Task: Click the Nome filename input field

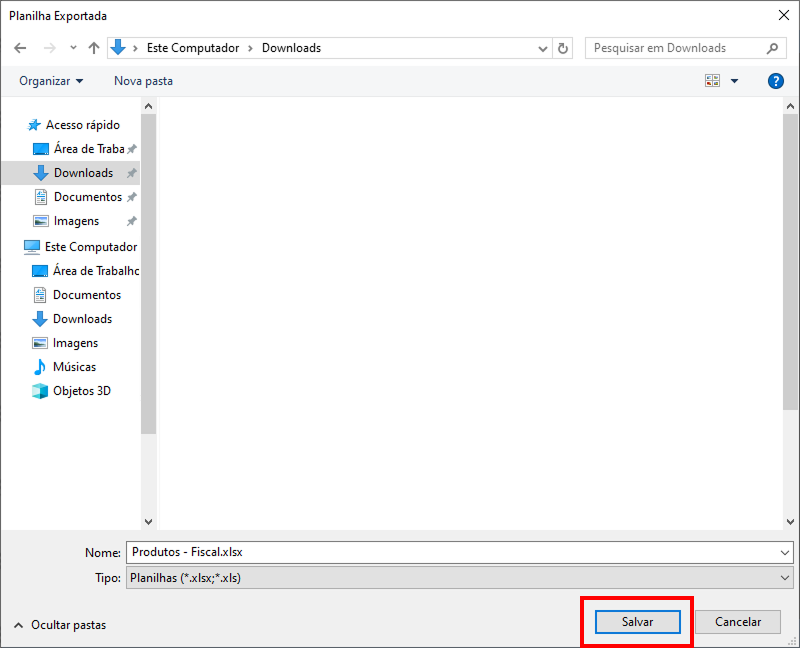Action: point(450,552)
